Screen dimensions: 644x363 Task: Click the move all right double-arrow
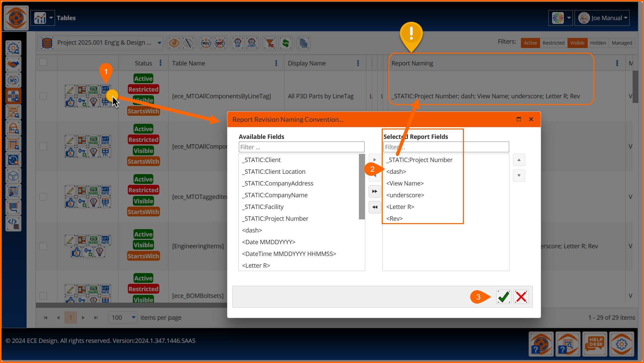click(375, 191)
